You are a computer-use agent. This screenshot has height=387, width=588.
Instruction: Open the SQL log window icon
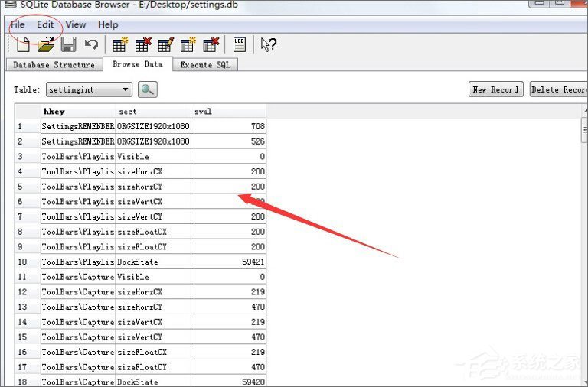(x=240, y=44)
